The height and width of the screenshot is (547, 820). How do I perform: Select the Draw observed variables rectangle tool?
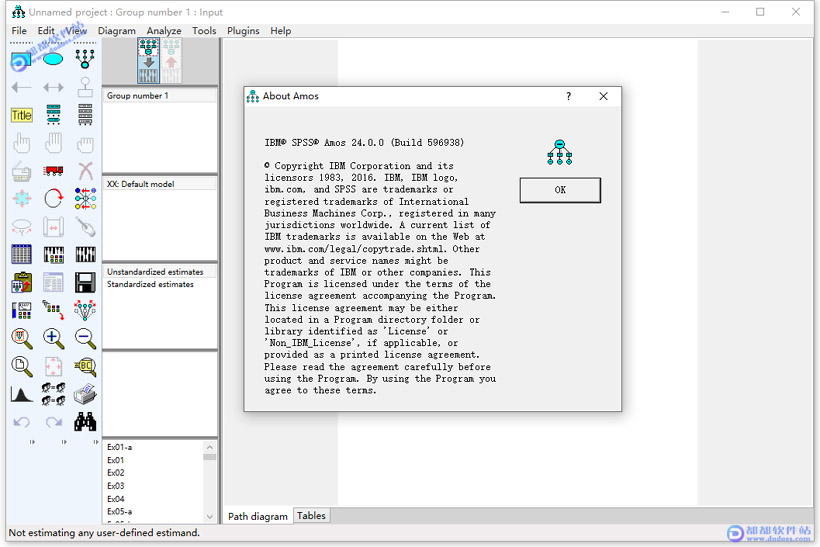[21, 60]
